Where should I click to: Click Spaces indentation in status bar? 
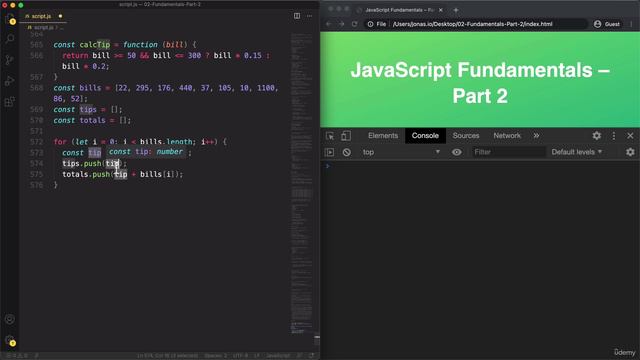[x=215, y=356]
